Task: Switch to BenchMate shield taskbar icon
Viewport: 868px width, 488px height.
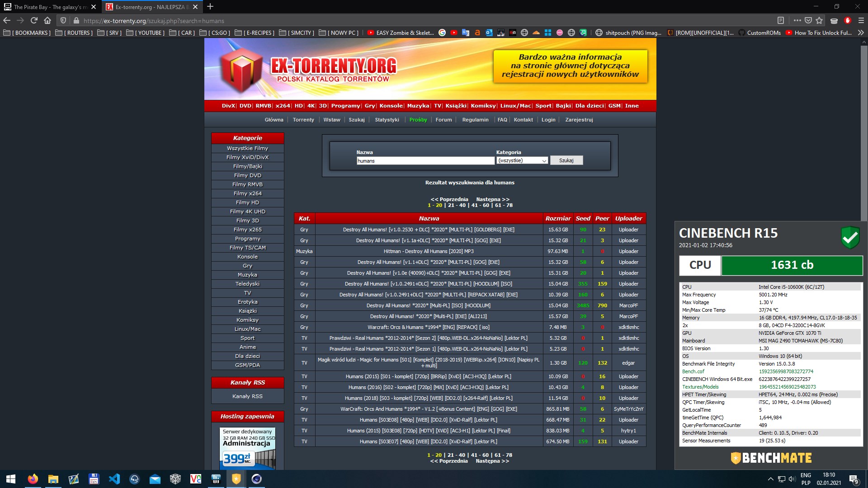Action: 236,479
